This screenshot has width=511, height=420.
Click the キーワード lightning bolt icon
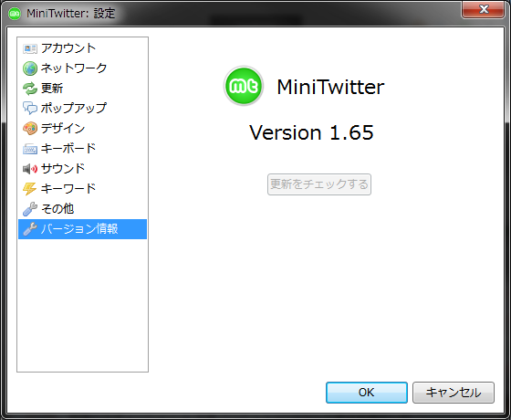coord(29,189)
